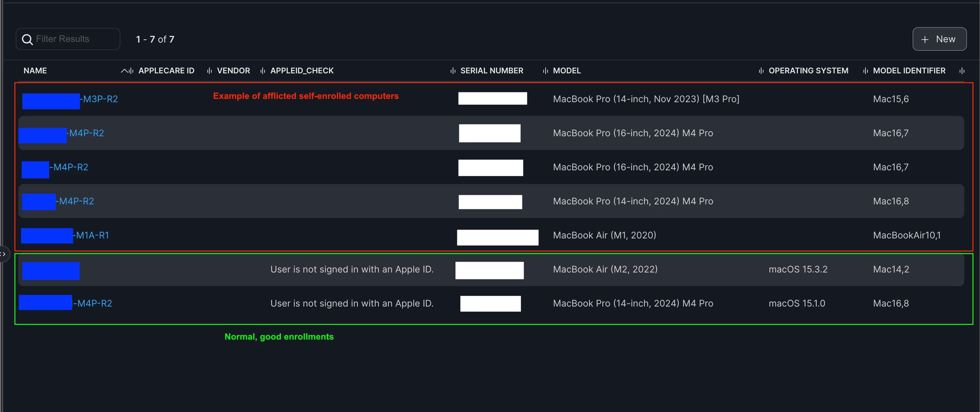Image resolution: width=980 pixels, height=412 pixels.
Task: Click the MODEL IDENTIFIER column header
Action: pyautogui.click(x=909, y=71)
